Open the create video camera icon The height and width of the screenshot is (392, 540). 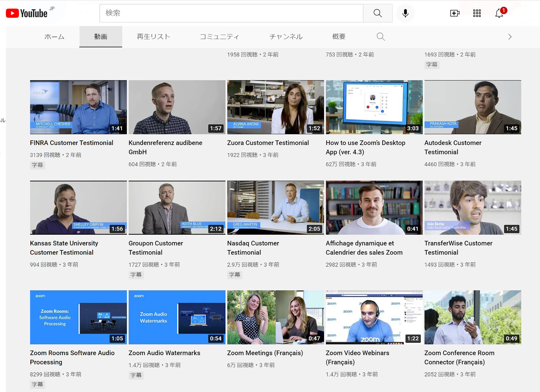[454, 13]
